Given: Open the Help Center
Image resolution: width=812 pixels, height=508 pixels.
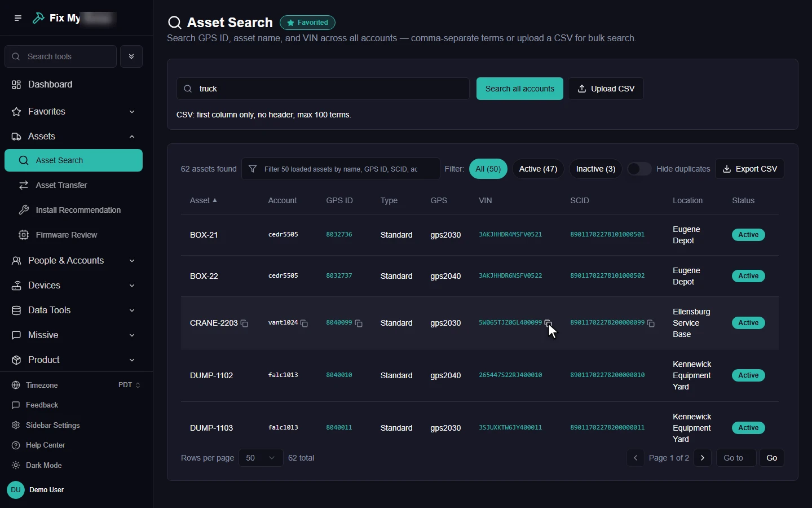Looking at the screenshot, I should (x=38, y=445).
